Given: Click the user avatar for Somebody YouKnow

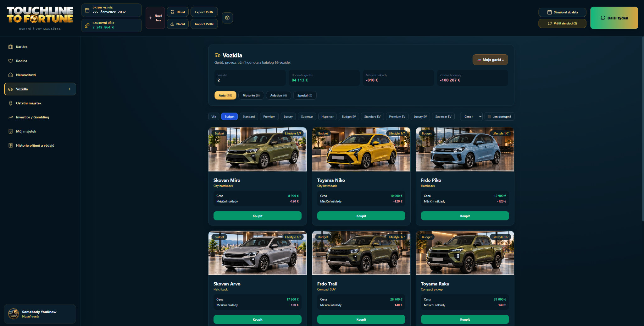Looking at the screenshot, I should point(14,314).
